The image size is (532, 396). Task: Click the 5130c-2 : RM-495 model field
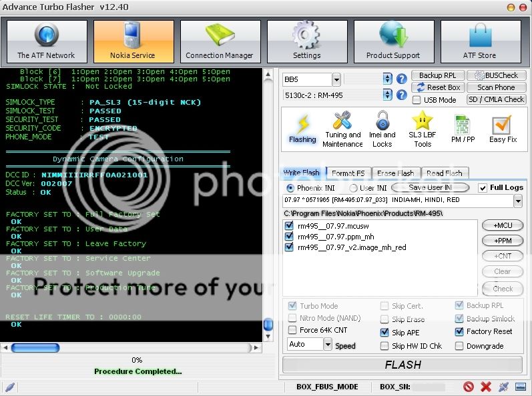[332, 95]
